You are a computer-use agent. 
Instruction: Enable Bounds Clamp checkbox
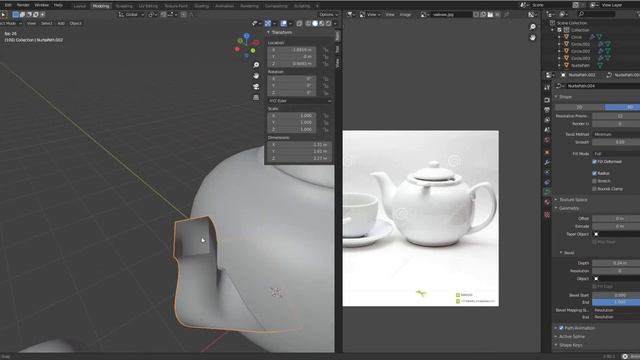594,189
